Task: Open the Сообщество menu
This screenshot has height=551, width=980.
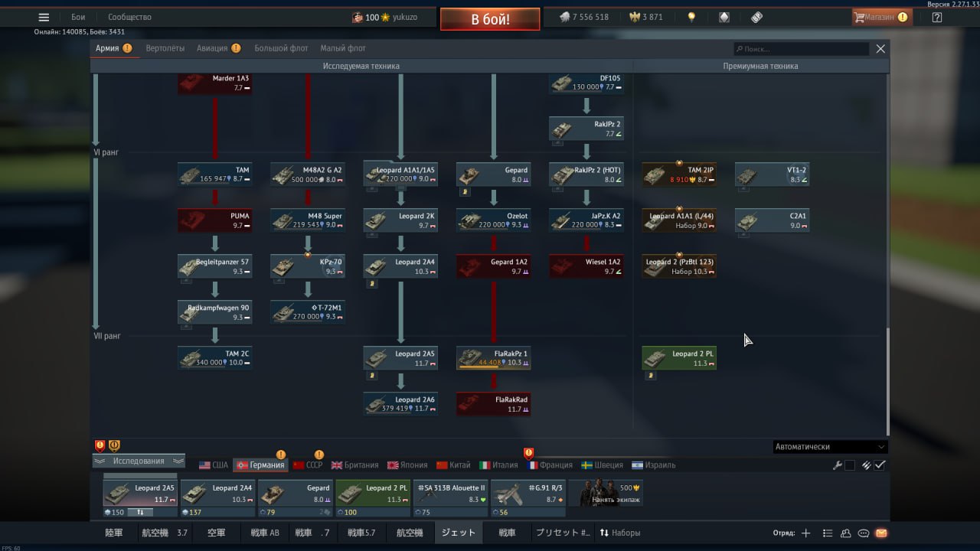Action: click(x=129, y=17)
